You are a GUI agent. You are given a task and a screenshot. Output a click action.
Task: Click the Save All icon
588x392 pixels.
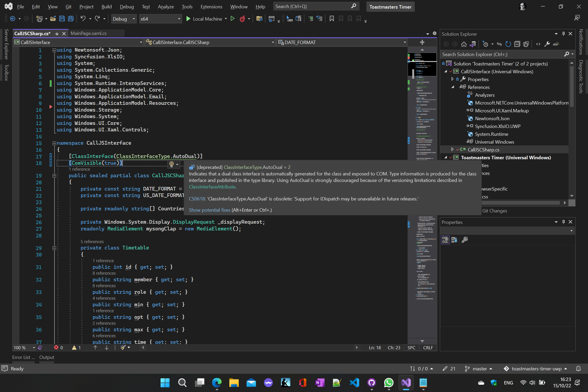(x=70, y=19)
